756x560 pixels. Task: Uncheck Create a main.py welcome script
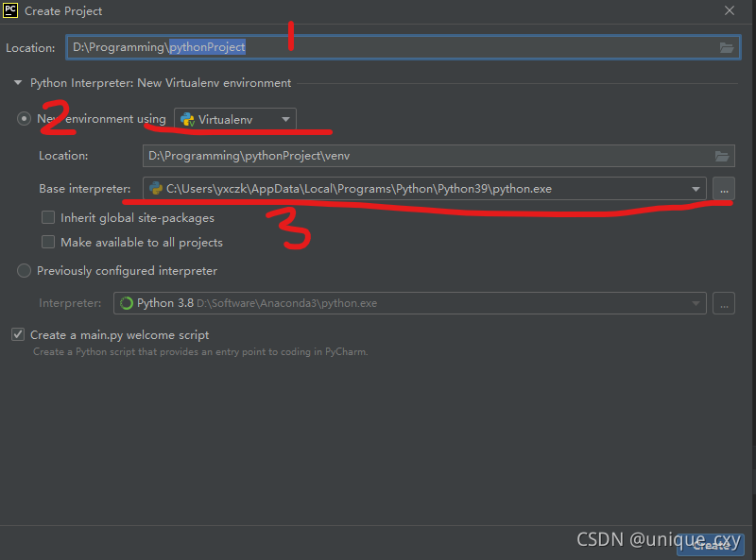pos(18,334)
